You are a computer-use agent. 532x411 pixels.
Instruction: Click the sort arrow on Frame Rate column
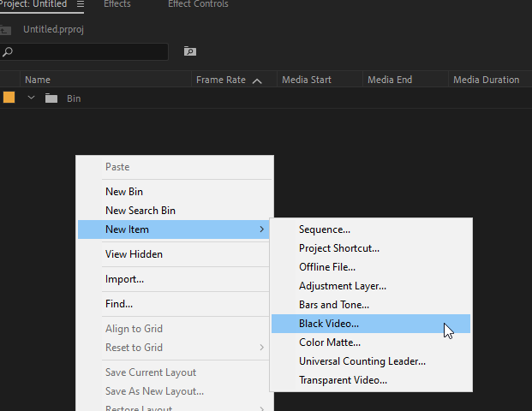click(256, 80)
